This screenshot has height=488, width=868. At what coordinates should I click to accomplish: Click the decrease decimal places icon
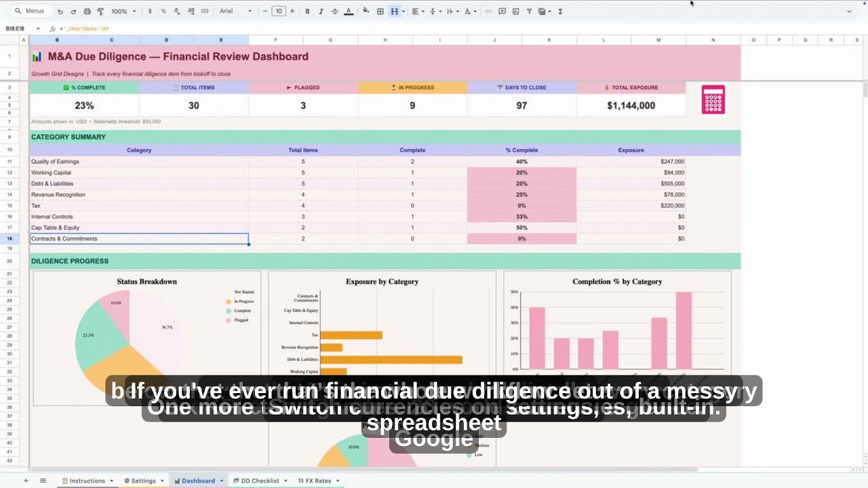176,12
